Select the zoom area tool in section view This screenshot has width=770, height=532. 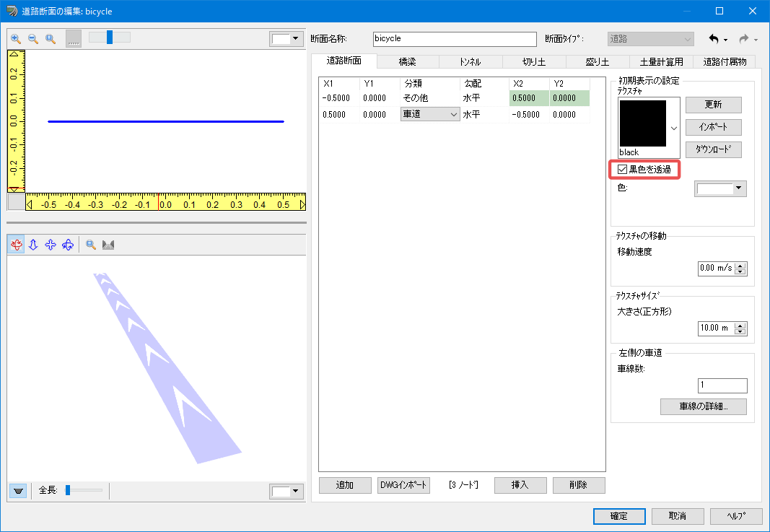[50, 39]
